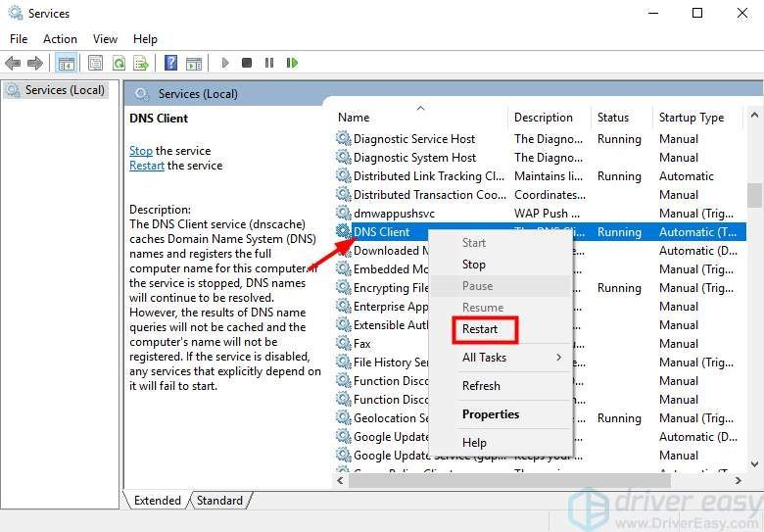Click the vertical scrollbar down arrow
Image resolution: width=764 pixels, height=532 pixels.
pyautogui.click(x=755, y=463)
